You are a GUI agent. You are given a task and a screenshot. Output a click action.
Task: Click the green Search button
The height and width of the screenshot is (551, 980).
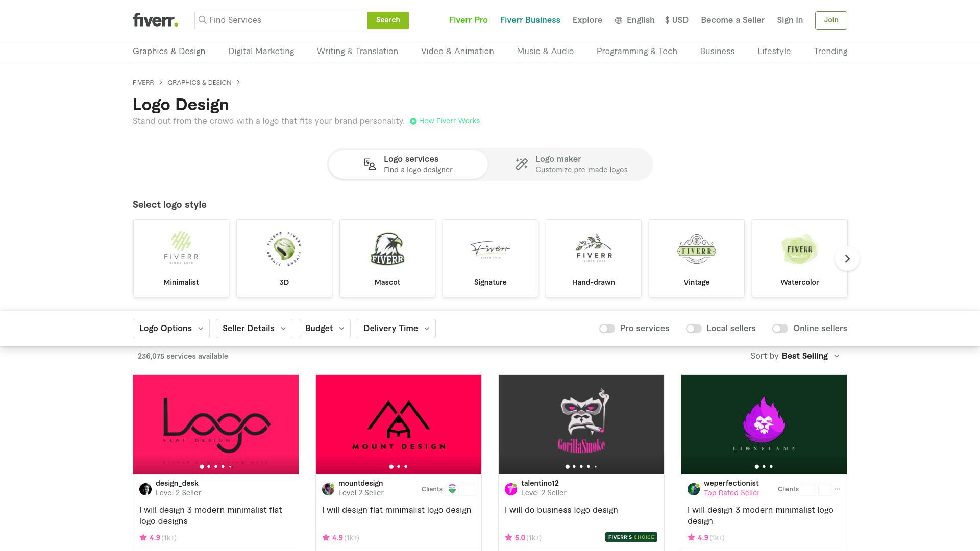coord(388,20)
